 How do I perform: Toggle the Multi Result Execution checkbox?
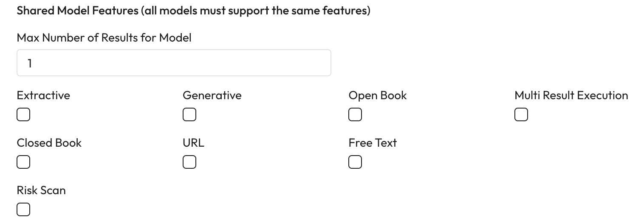pyautogui.click(x=521, y=114)
